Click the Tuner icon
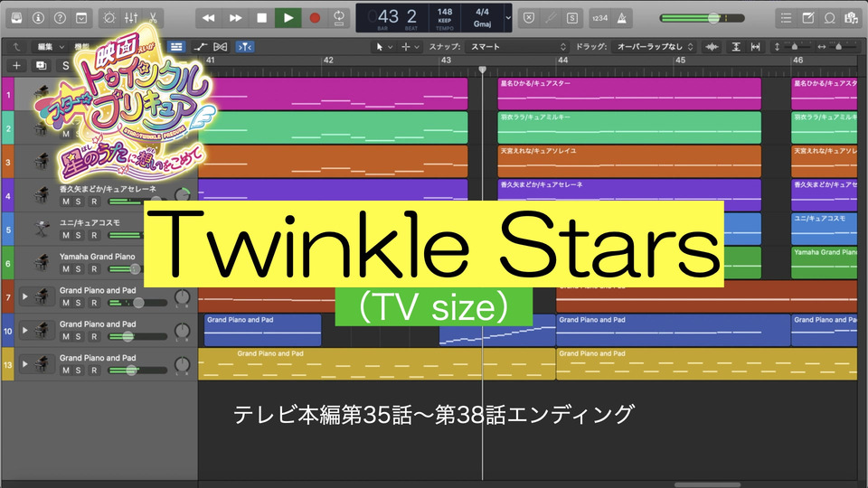The image size is (868, 488). click(x=551, y=18)
